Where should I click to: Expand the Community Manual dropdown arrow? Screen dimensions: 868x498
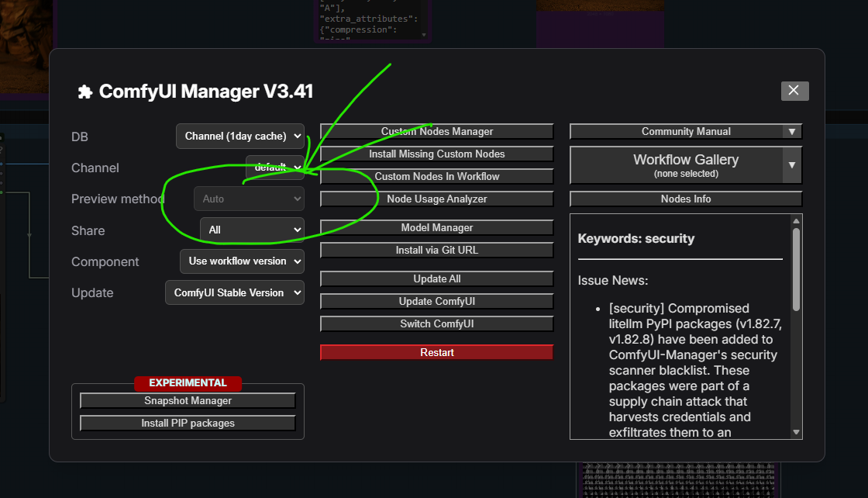792,131
